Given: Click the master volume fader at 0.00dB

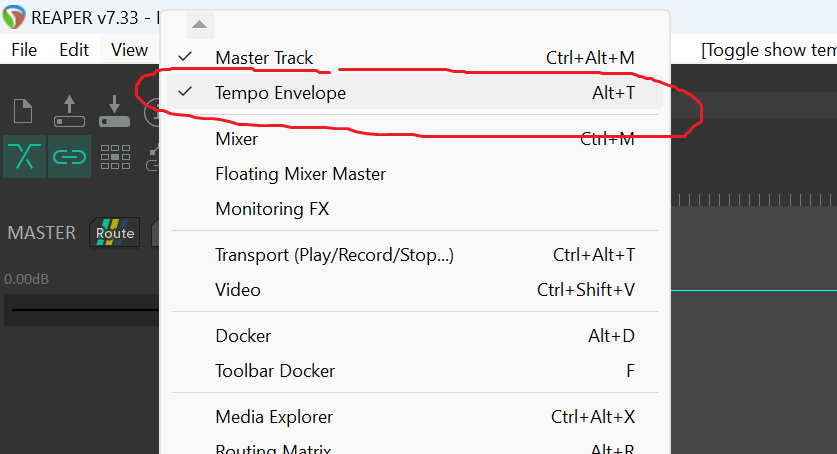Looking at the screenshot, I should 80,309.
